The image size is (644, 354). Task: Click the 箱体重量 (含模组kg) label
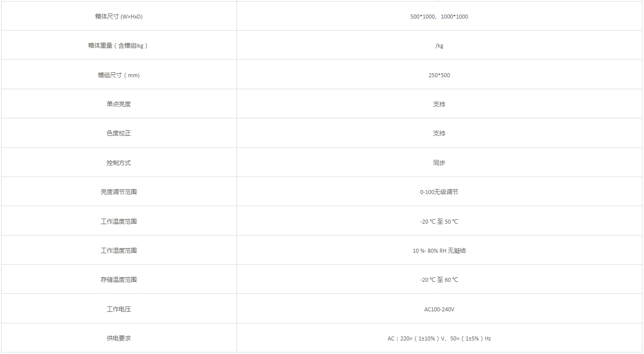click(118, 46)
